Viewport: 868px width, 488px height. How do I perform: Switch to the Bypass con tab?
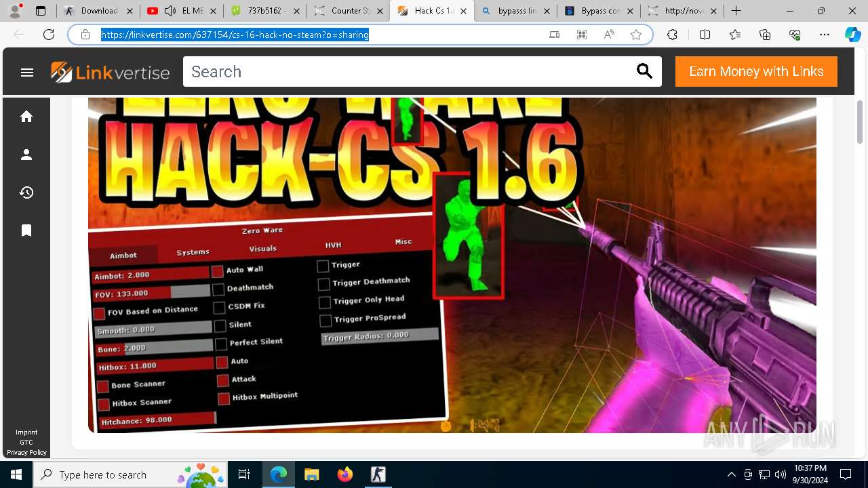tap(598, 11)
